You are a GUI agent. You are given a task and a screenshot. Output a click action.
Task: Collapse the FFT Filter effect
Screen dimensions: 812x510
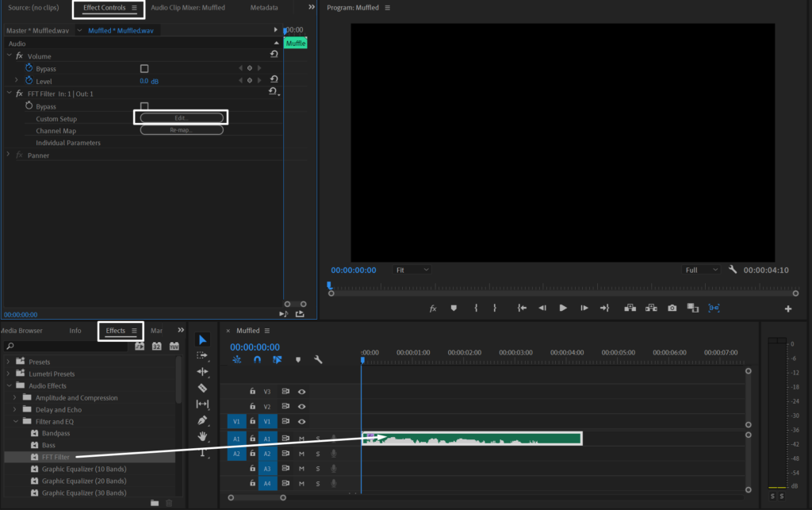[10, 93]
